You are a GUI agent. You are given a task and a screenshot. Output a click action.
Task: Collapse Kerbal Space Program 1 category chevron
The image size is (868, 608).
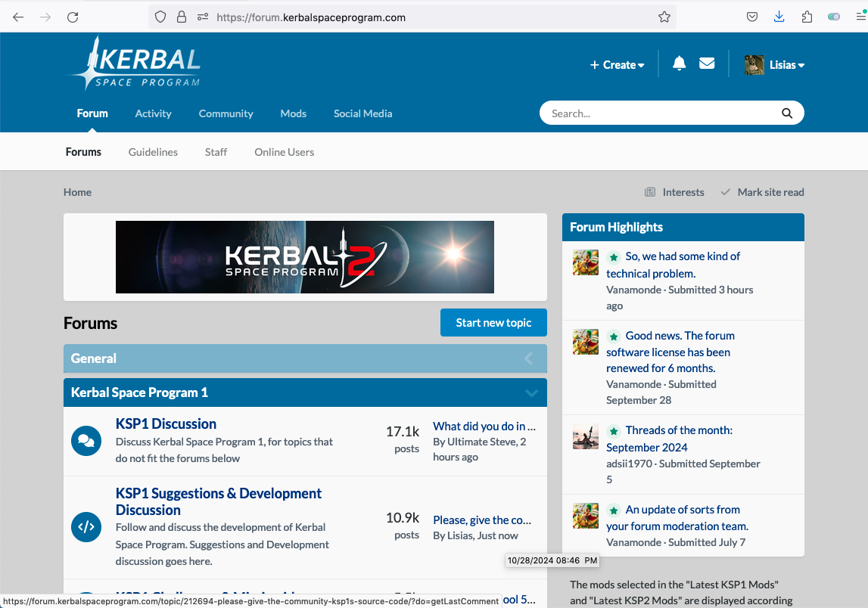pos(531,392)
